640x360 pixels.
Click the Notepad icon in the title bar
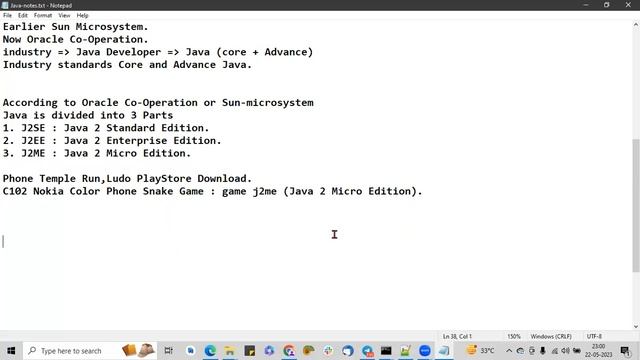[5, 5]
